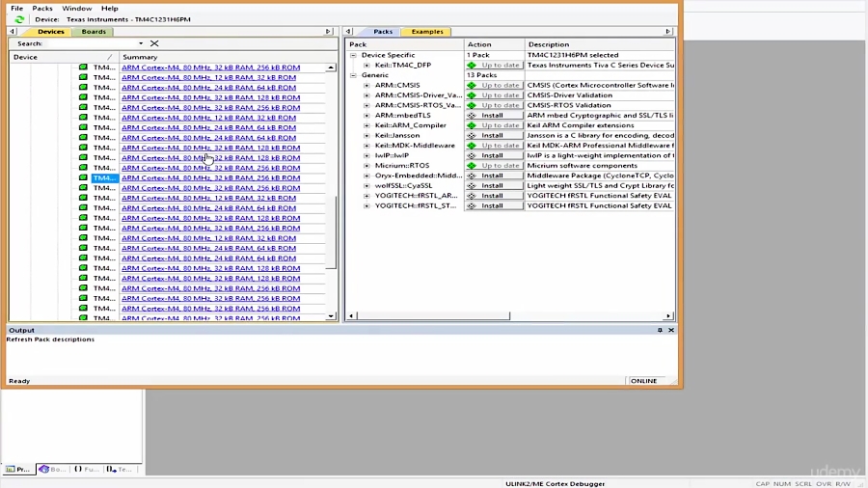Install the ARM::mbedTLS pack

(x=493, y=116)
